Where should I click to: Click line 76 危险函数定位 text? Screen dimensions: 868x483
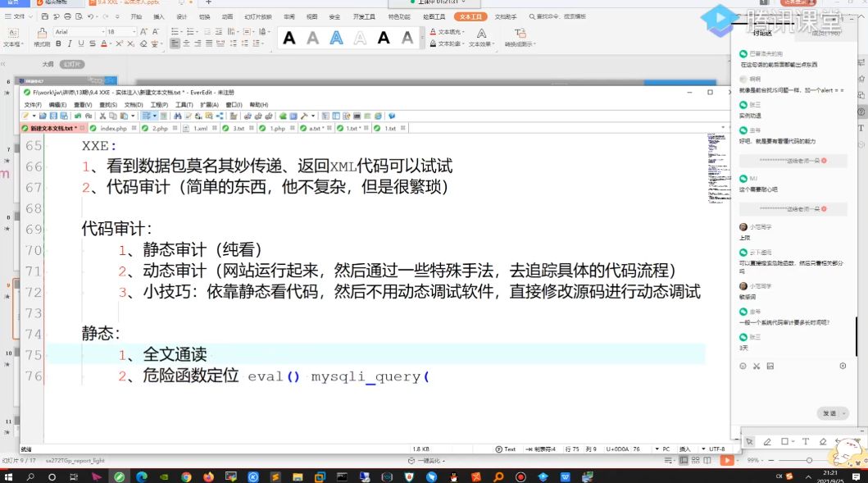coord(190,376)
